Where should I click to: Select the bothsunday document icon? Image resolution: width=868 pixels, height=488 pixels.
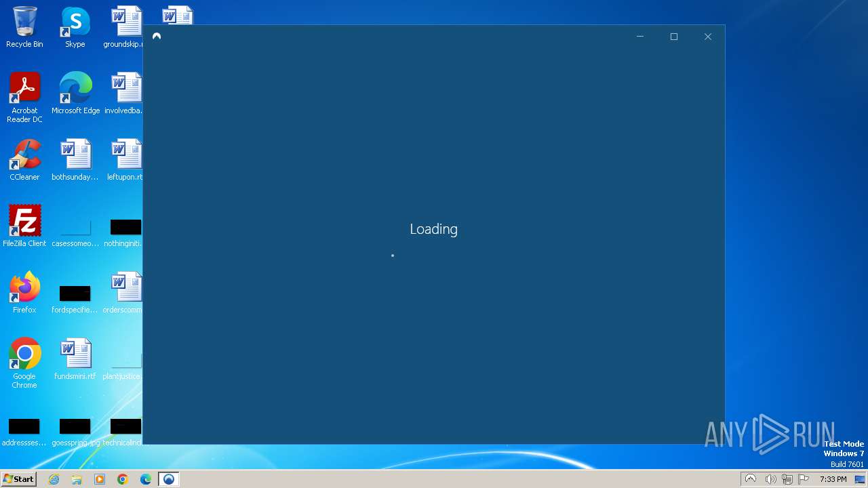75,160
